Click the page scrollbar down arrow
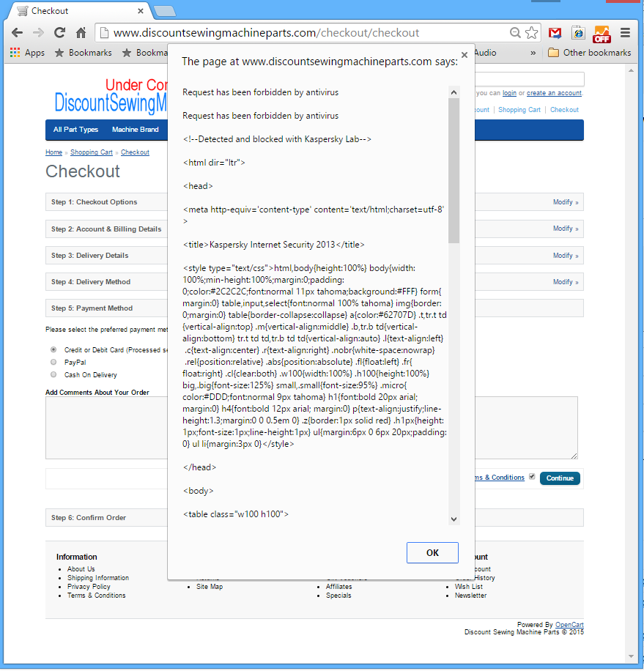This screenshot has width=644, height=671. [631, 656]
